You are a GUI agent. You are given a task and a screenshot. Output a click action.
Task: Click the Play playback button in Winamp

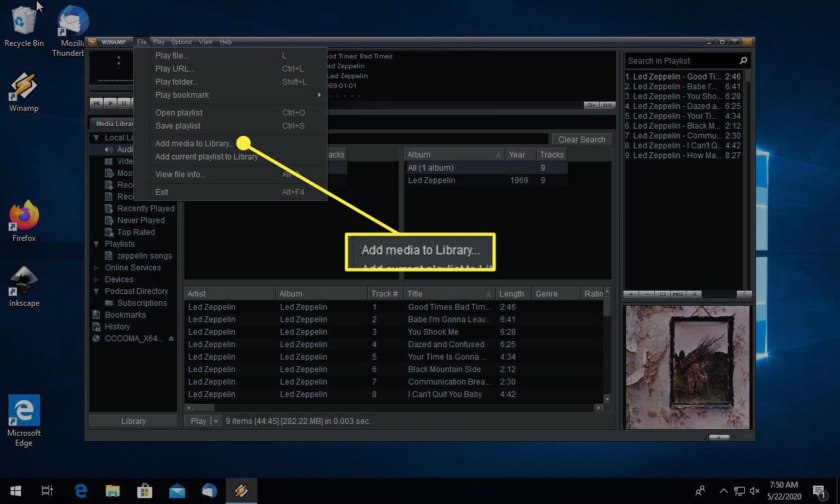(x=110, y=103)
